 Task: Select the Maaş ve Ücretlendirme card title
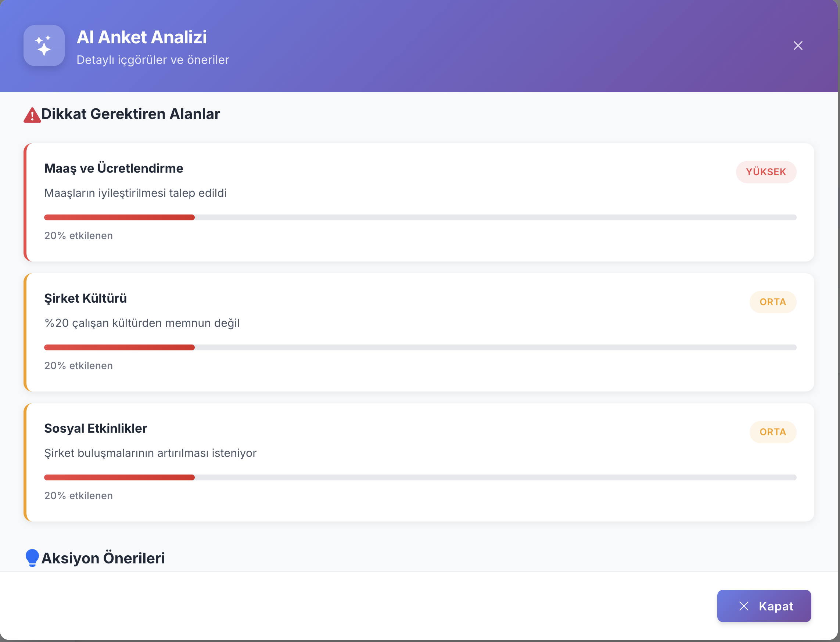(114, 168)
